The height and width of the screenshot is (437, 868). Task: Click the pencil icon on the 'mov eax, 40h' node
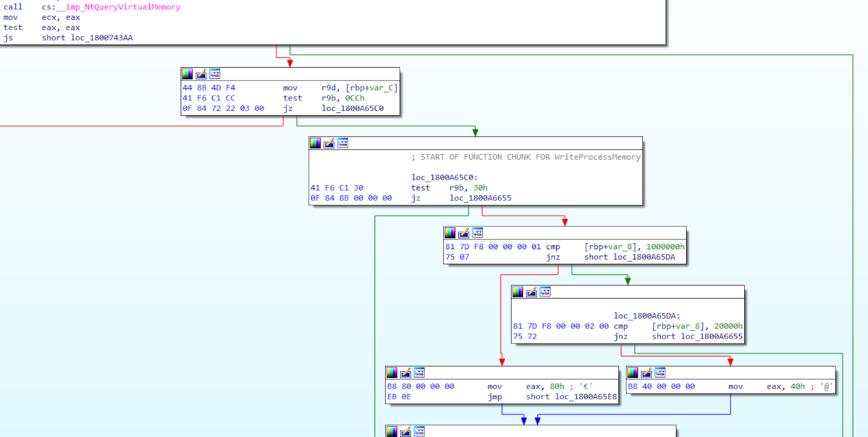tap(646, 372)
